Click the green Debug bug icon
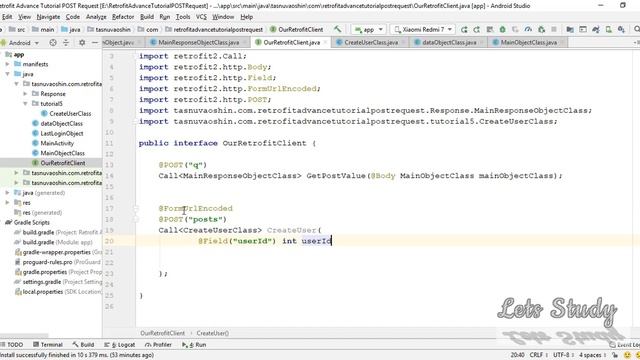Image resolution: width=640 pixels, height=360 pixels. point(502,29)
